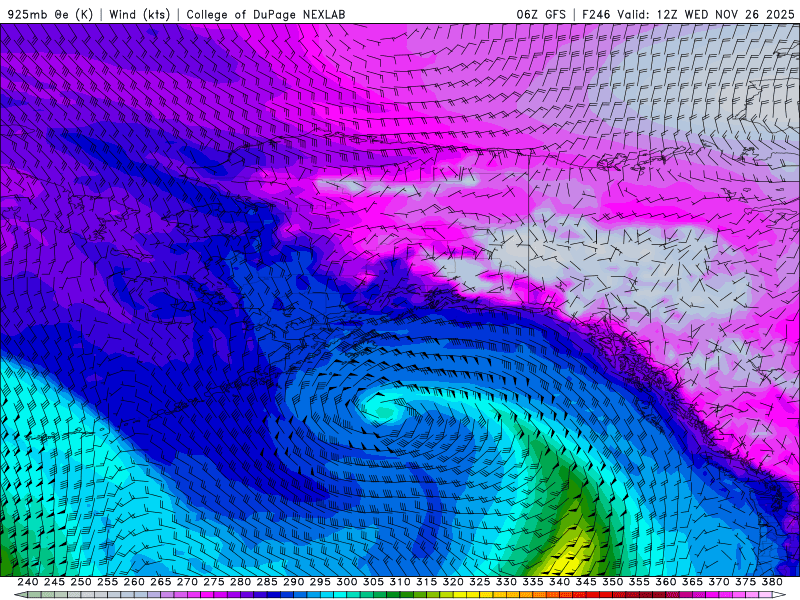Click the 350 legend value
Screen dimensions: 800x600
[613, 582]
